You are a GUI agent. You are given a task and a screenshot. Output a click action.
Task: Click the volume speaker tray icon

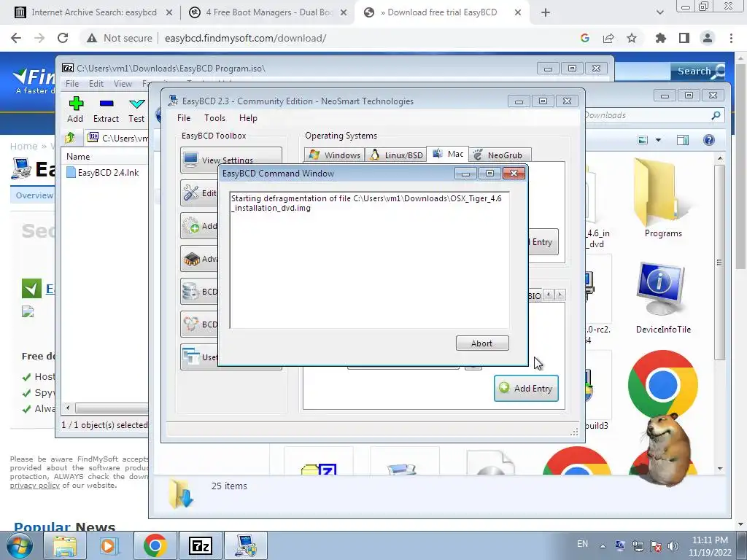pos(673,545)
